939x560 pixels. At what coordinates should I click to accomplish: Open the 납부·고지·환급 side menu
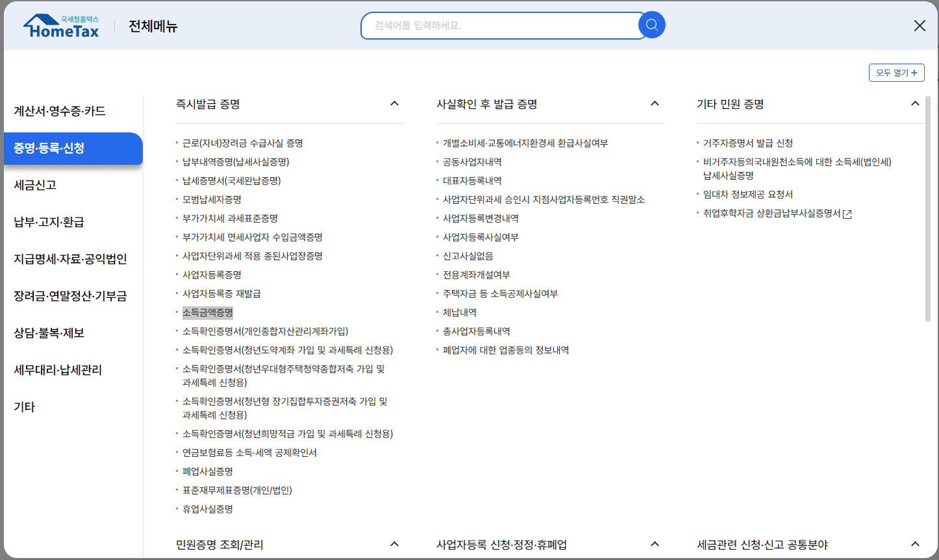49,222
